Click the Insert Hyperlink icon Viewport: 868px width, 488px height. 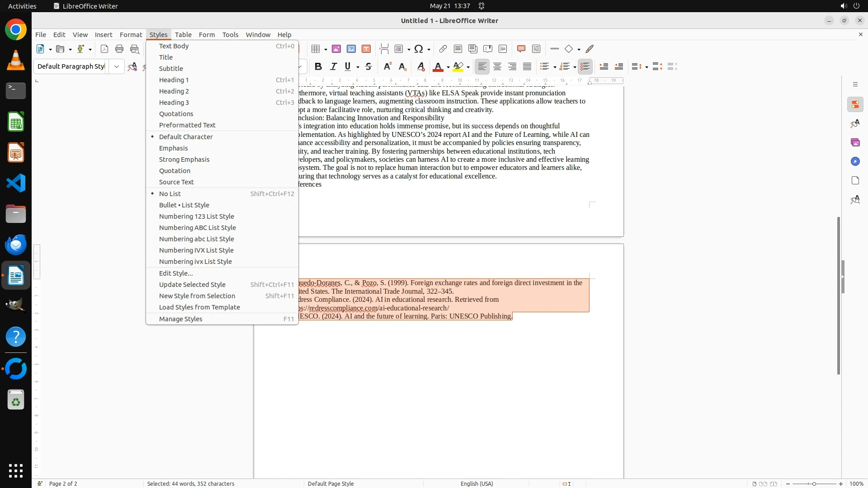point(443,49)
